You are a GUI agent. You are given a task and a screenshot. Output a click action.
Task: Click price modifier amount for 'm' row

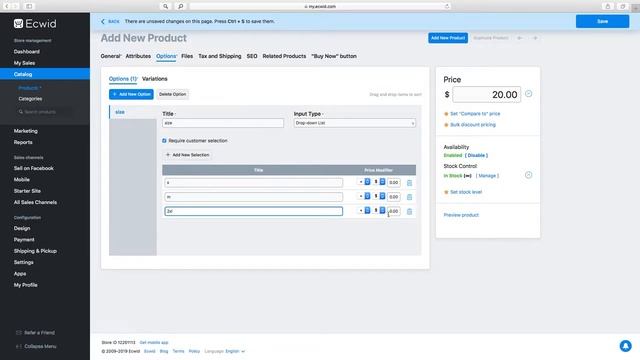pos(394,197)
